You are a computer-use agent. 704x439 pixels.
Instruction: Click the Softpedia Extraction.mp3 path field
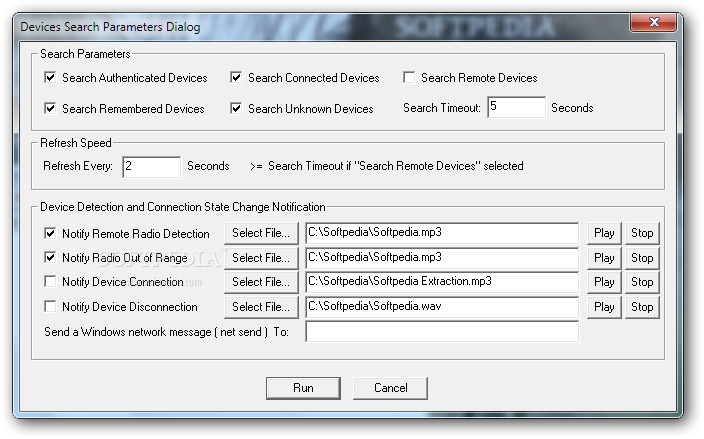coord(442,282)
